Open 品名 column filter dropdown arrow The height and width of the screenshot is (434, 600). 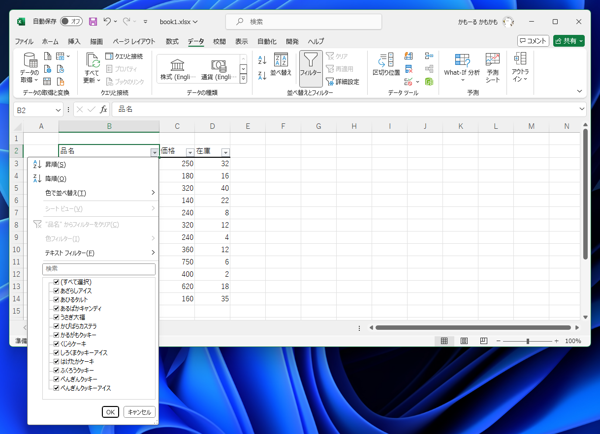[154, 152]
